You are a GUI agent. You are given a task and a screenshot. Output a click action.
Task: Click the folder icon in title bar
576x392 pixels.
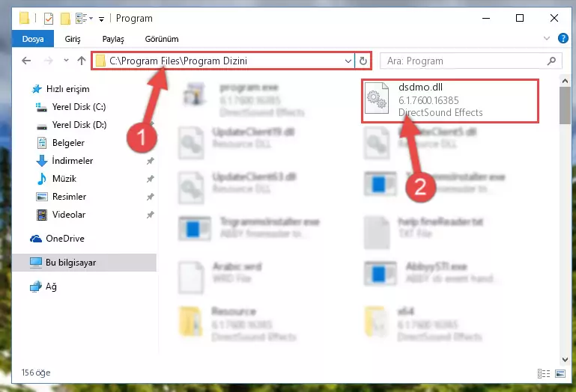[x=24, y=18]
